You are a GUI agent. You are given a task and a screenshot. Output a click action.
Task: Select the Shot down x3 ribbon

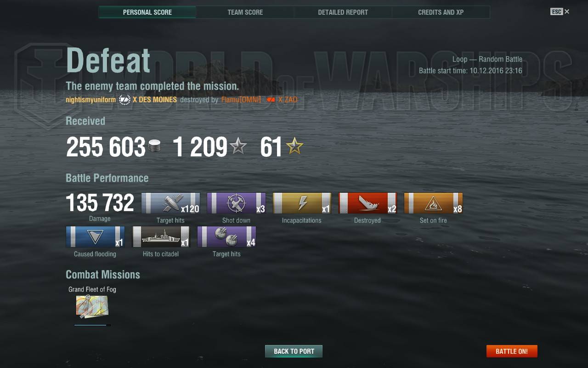[236, 203]
